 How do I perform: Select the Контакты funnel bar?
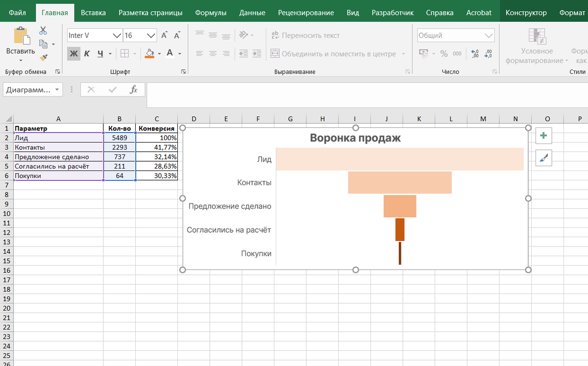pos(400,182)
